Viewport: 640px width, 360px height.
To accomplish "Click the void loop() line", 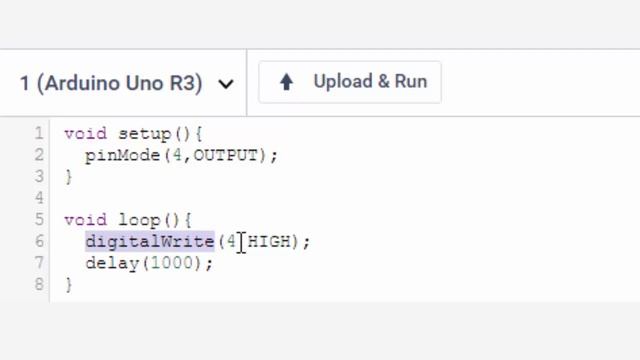I will point(128,220).
